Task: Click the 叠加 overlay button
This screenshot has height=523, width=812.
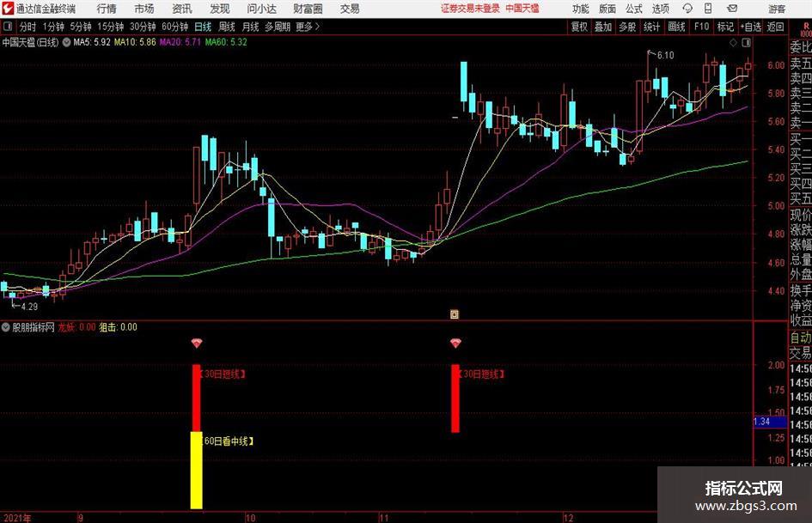Action: pos(603,27)
